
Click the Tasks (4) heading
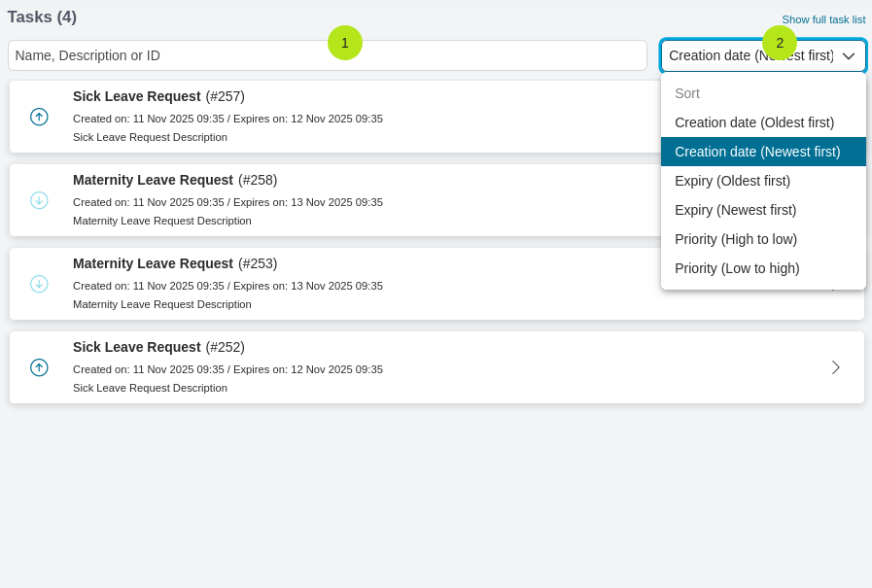tap(44, 17)
